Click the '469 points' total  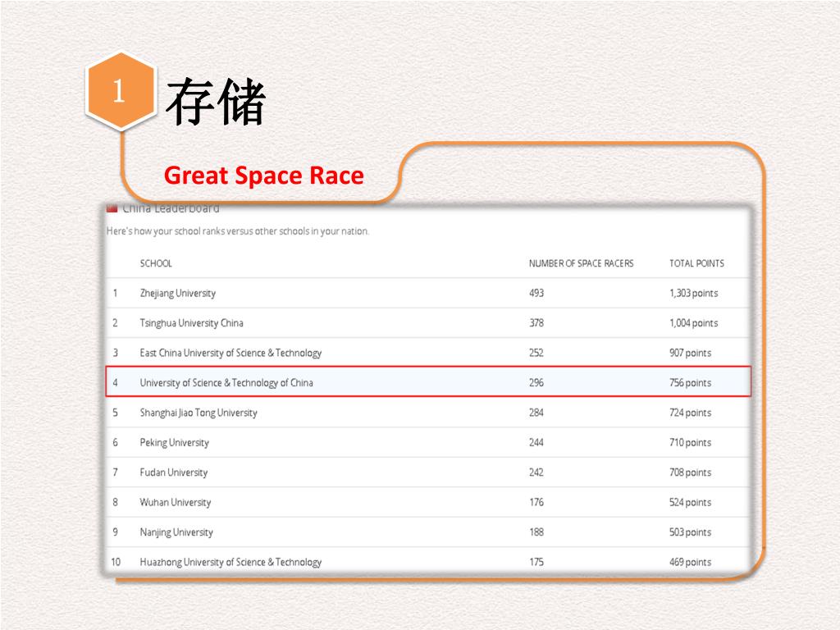tap(691, 562)
